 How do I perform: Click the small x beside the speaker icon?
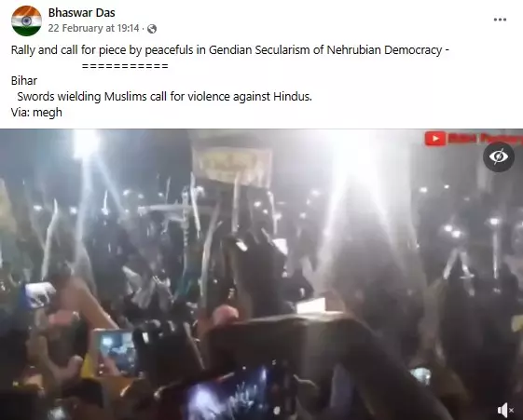click(x=511, y=411)
